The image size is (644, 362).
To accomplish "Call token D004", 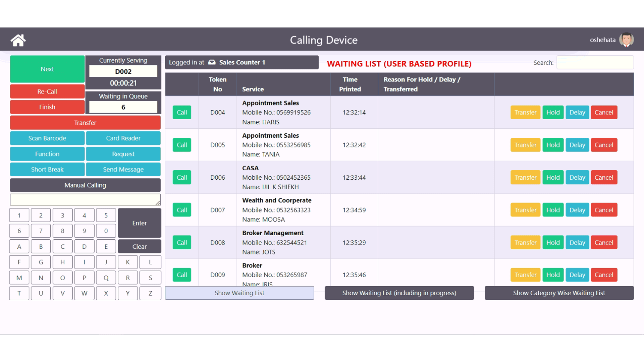I will point(182,112).
